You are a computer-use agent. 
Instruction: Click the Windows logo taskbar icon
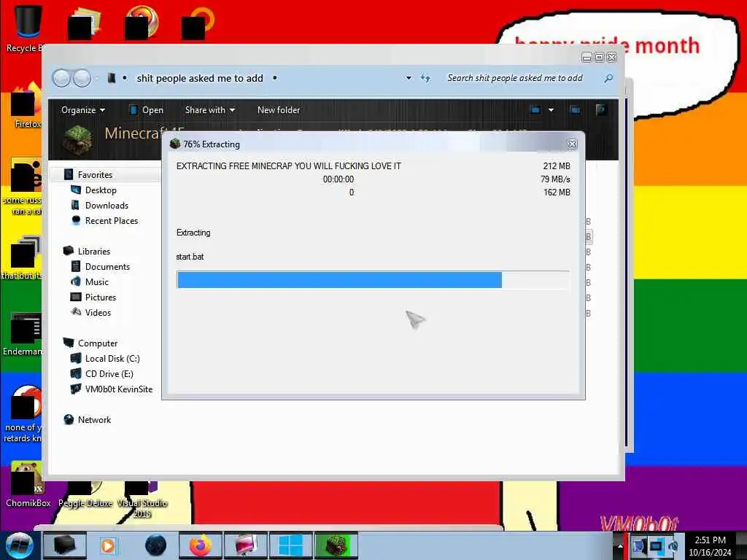[x=290, y=545]
